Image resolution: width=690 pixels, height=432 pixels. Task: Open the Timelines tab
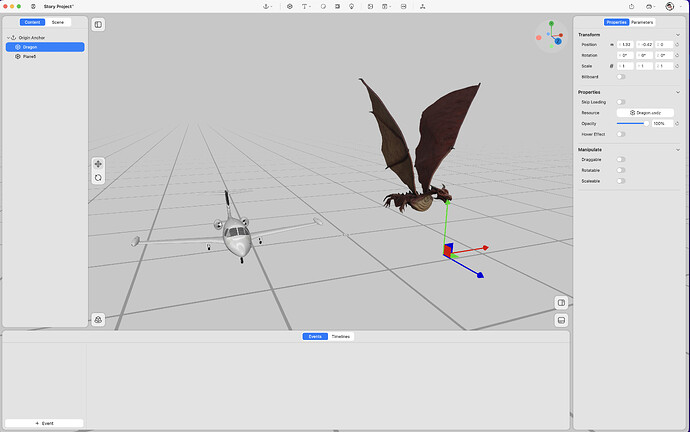point(341,337)
